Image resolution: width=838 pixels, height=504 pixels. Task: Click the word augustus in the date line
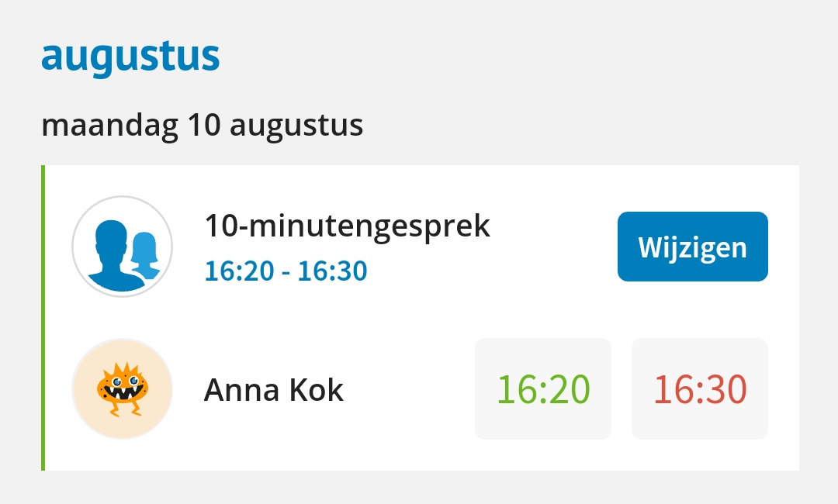(296, 126)
